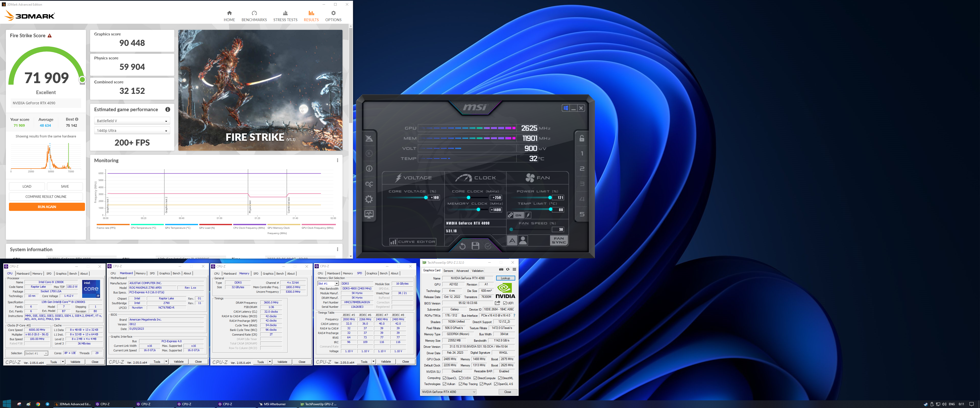The image size is (980, 408).
Task: Adjust Power Limit slider in Afterburner
Action: pyautogui.click(x=550, y=198)
